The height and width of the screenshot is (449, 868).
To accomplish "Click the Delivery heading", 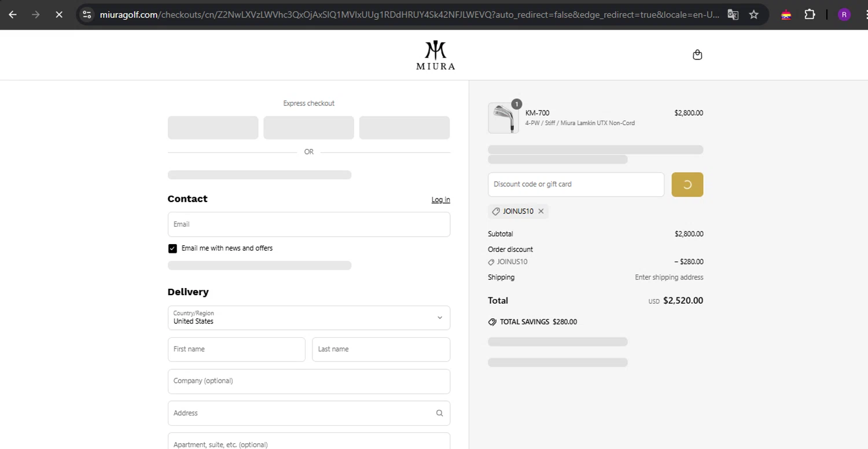I will [x=188, y=292].
